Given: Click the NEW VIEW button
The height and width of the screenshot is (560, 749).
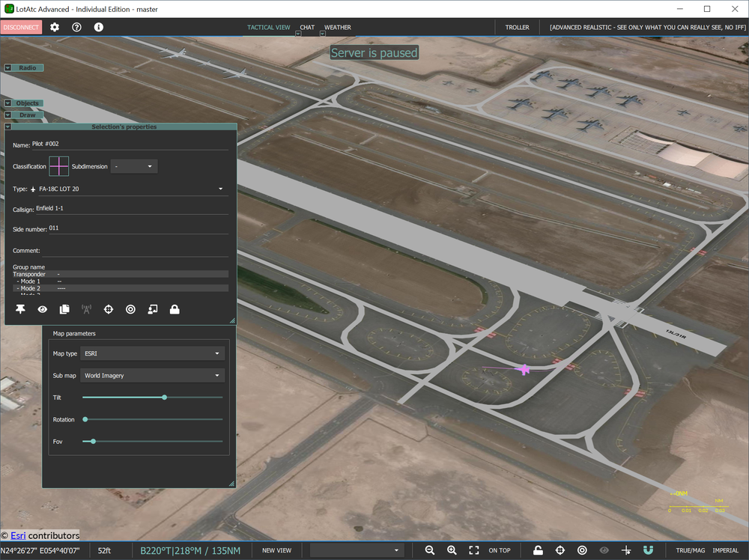Looking at the screenshot, I should (x=276, y=550).
